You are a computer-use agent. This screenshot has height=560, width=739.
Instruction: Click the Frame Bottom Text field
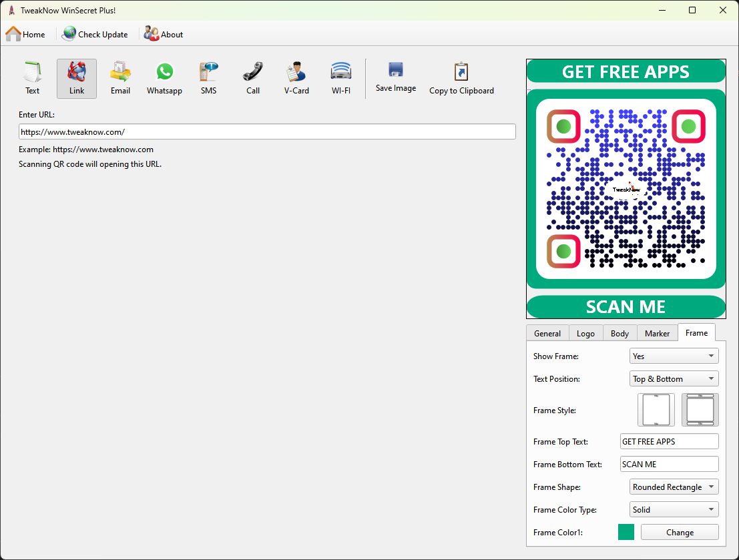tap(670, 464)
